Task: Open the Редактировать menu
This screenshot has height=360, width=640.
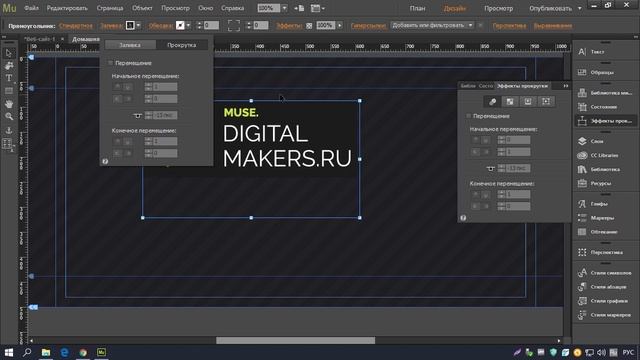Action: (x=67, y=8)
